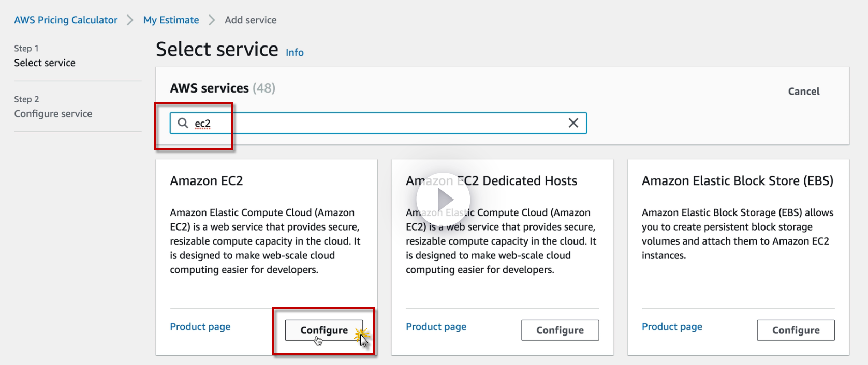
Task: Open EBS Product page link
Action: [x=672, y=327]
